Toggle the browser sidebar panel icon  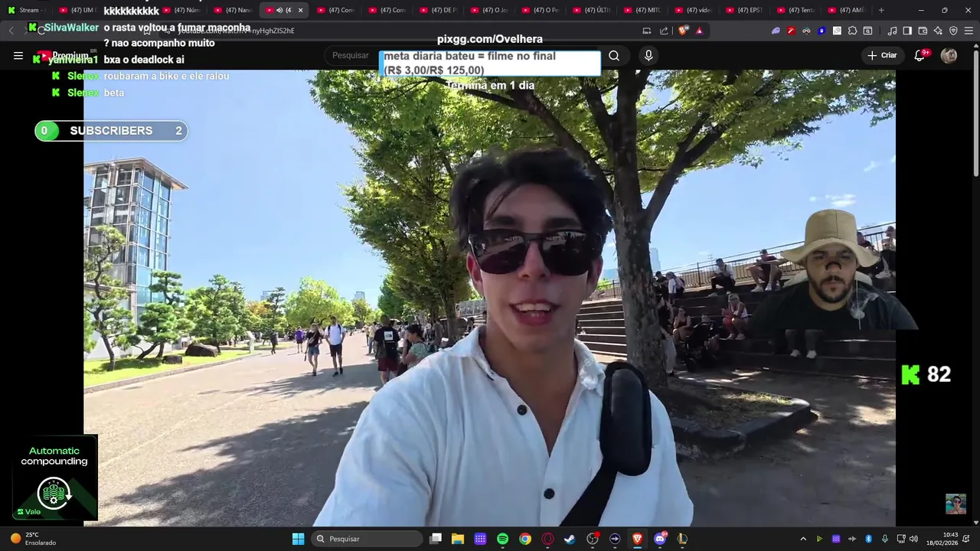click(907, 31)
